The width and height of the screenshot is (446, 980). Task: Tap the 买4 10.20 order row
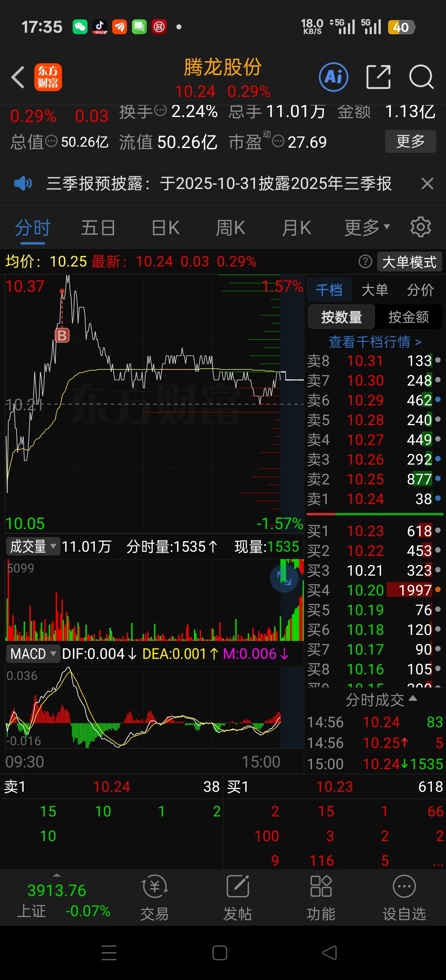[x=374, y=590]
